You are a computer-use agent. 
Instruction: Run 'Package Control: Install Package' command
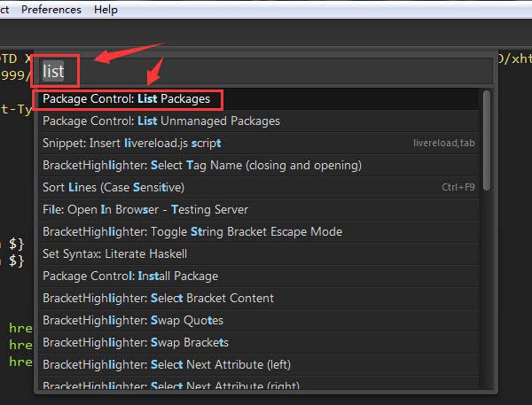tap(259, 276)
